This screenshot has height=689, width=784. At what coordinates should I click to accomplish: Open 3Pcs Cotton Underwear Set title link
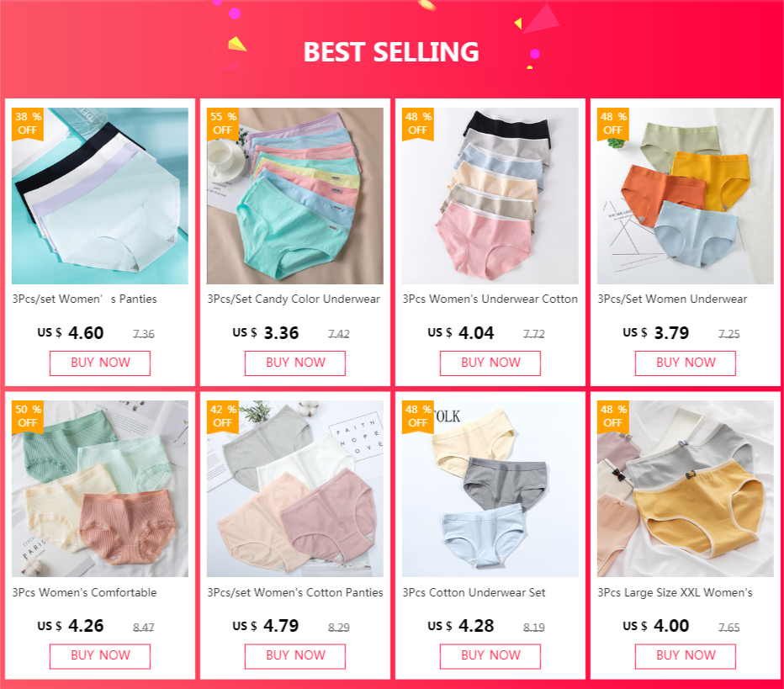point(474,592)
